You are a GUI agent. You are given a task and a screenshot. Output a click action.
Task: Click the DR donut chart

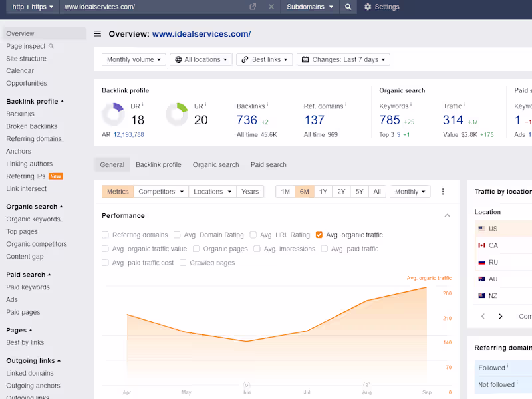tap(113, 114)
